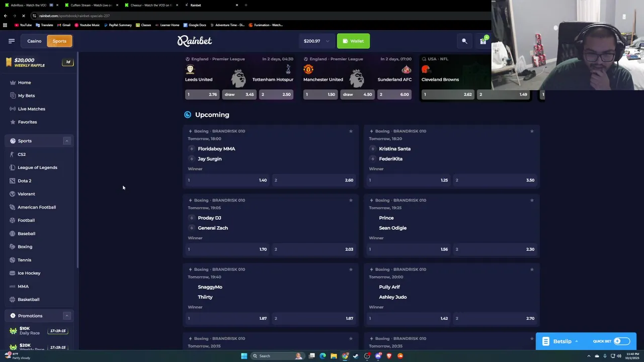Image resolution: width=644 pixels, height=362 pixels.
Task: Favorite the Floridaboy MMA match star
Action: [351, 131]
